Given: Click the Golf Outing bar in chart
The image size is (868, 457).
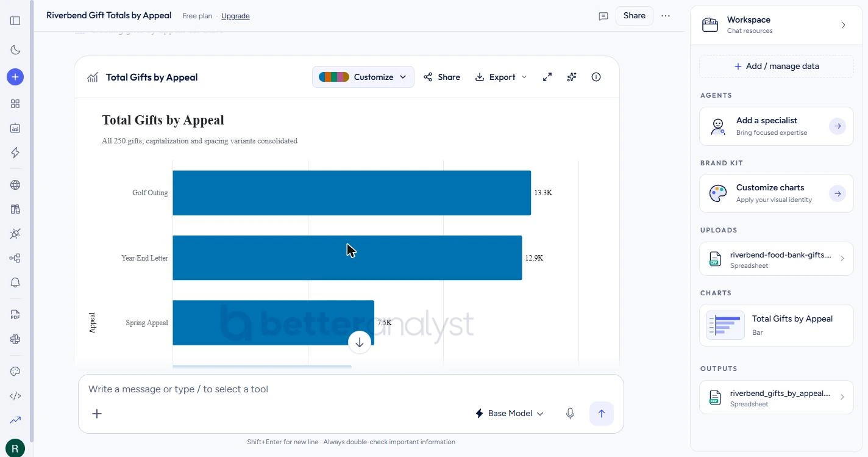Looking at the screenshot, I should [352, 193].
